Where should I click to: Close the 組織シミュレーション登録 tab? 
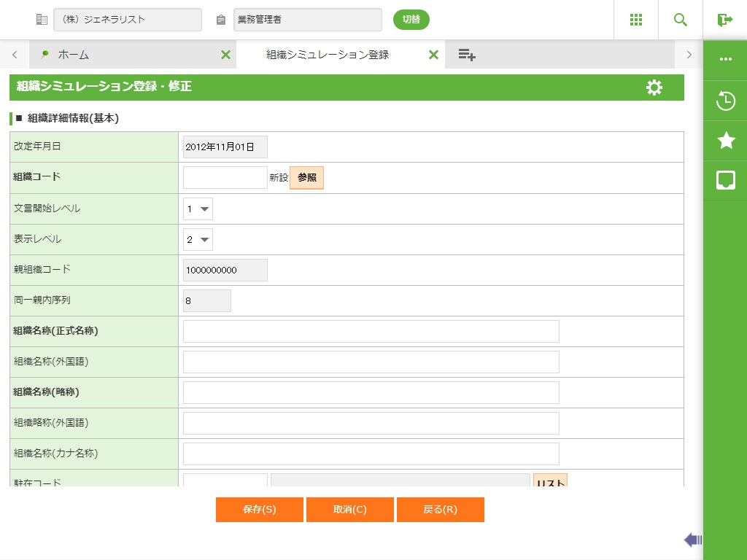tap(433, 55)
